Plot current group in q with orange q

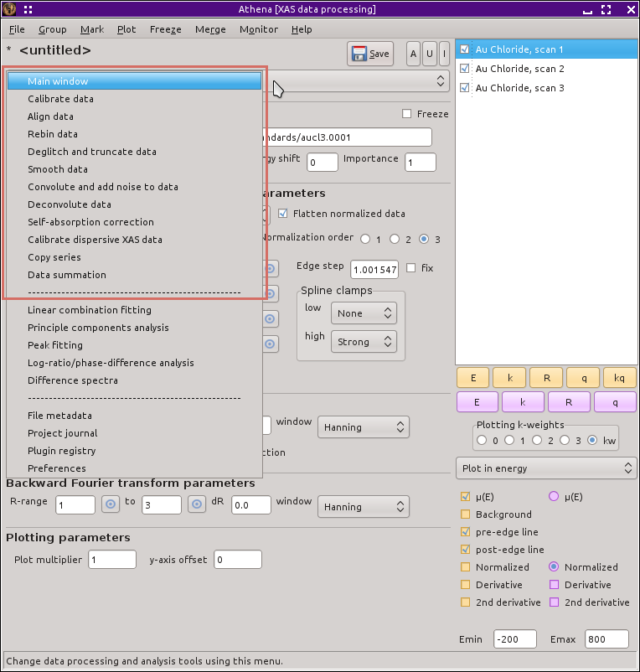click(583, 378)
